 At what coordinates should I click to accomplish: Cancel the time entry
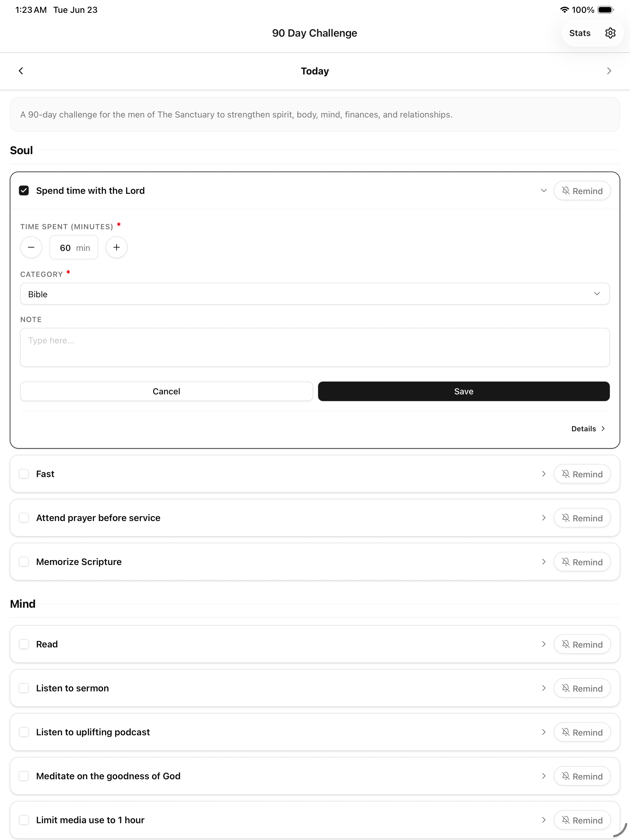[166, 391]
